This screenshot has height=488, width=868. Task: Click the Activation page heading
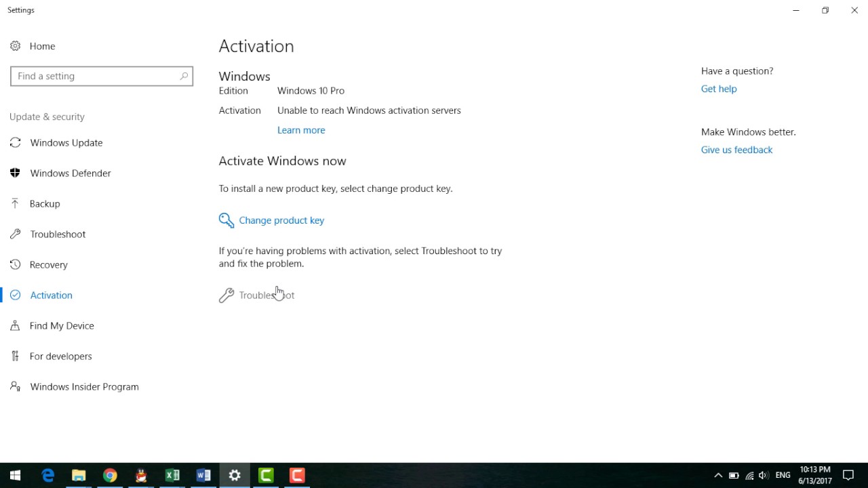(256, 46)
